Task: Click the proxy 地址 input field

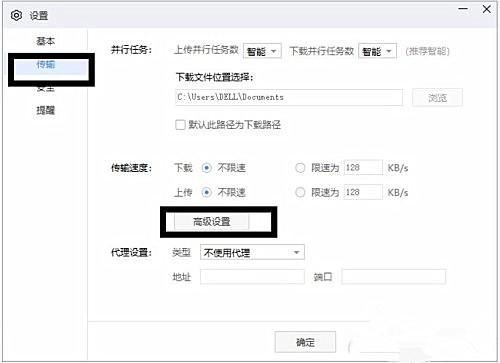Action: tap(252, 277)
